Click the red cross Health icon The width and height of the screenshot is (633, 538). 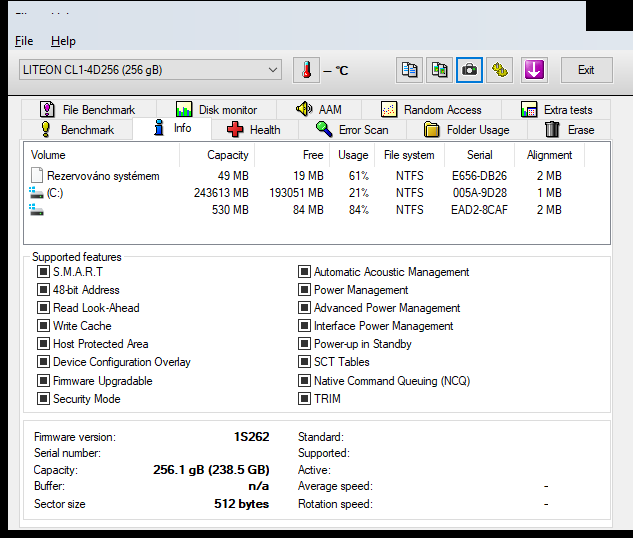[x=235, y=130]
